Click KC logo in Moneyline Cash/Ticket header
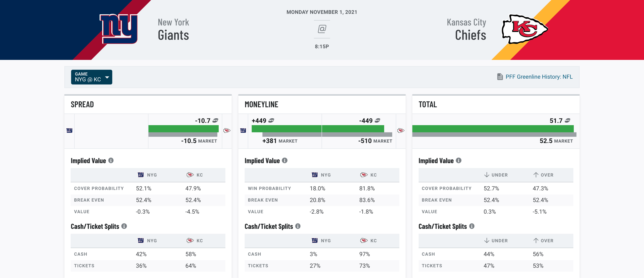 pos(364,240)
